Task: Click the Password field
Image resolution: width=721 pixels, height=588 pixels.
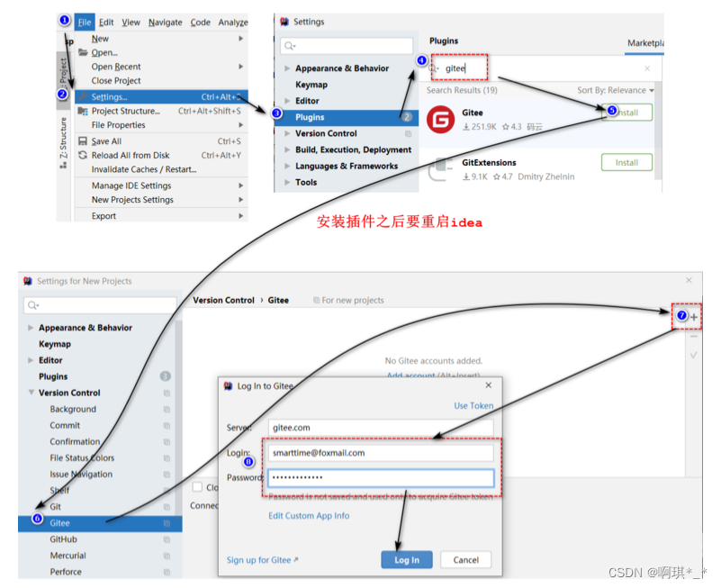Action: click(381, 478)
